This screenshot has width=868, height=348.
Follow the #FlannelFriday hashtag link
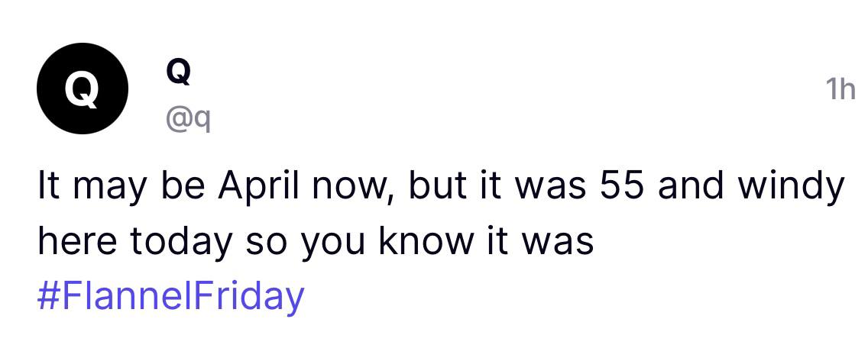click(170, 295)
